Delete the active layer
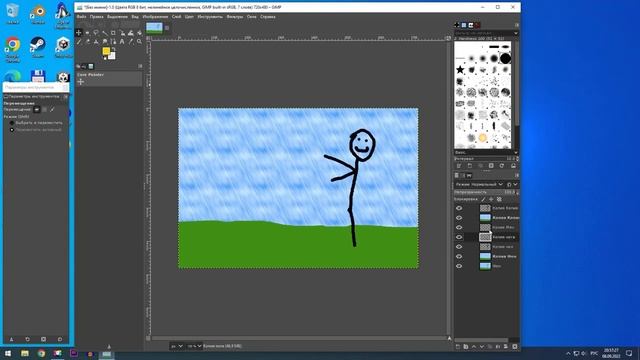 (x=515, y=347)
